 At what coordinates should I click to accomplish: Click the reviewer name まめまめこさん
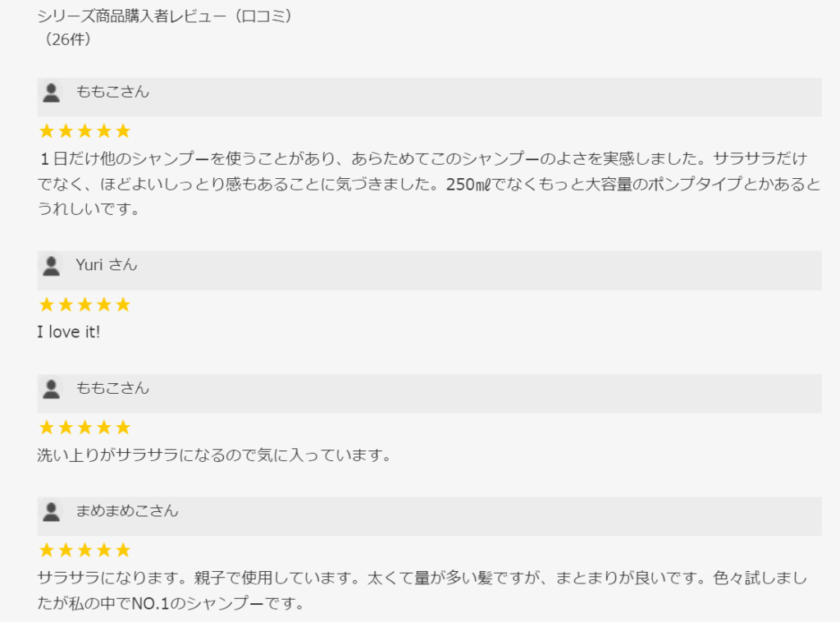[126, 511]
